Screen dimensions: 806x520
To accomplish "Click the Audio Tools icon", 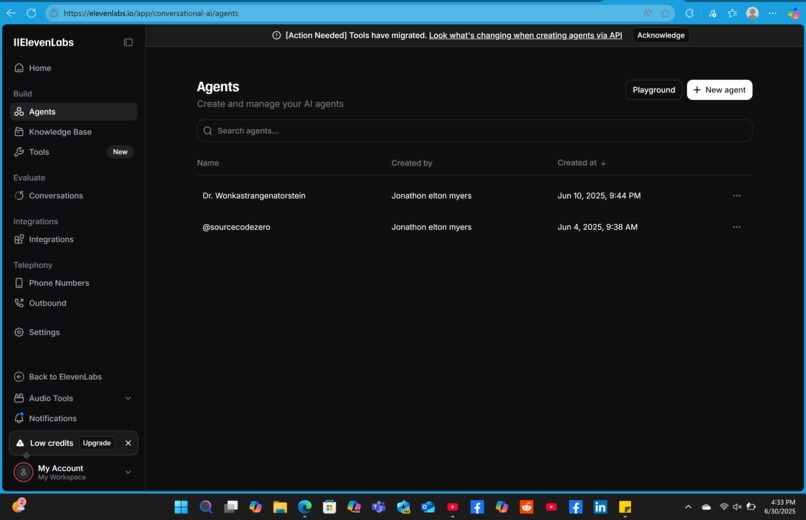I will pyautogui.click(x=19, y=398).
